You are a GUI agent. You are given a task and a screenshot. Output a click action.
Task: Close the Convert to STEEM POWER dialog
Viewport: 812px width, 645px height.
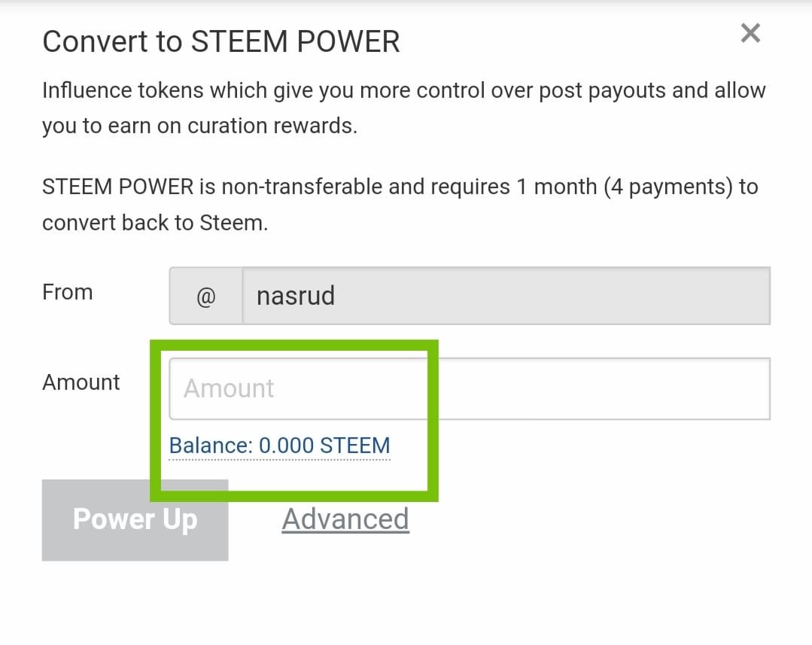(x=750, y=33)
